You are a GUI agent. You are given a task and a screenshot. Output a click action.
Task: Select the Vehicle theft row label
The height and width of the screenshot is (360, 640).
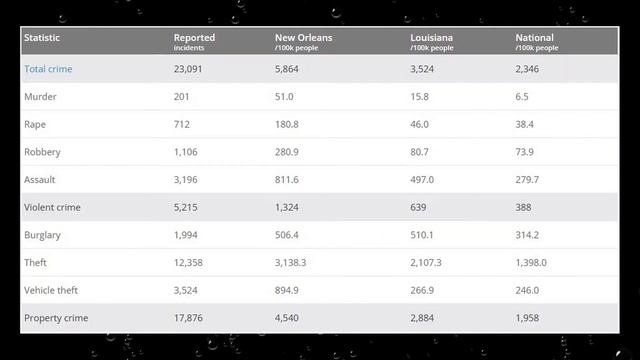(x=51, y=290)
